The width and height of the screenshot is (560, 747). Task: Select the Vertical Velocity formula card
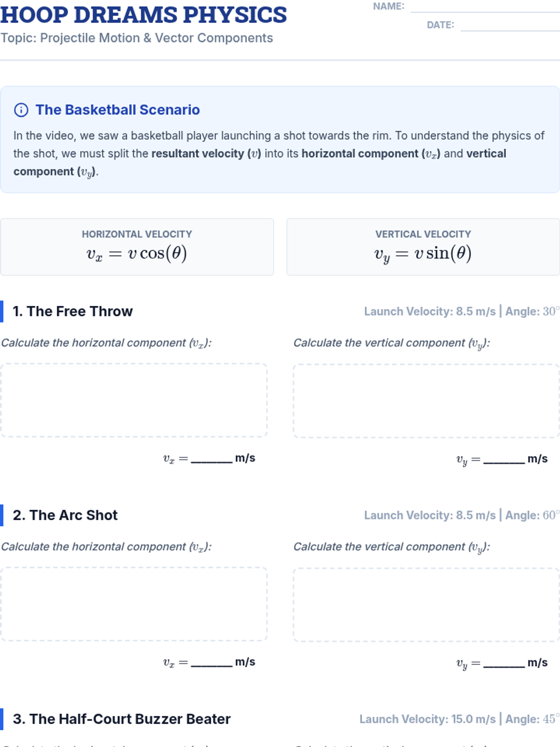(423, 247)
